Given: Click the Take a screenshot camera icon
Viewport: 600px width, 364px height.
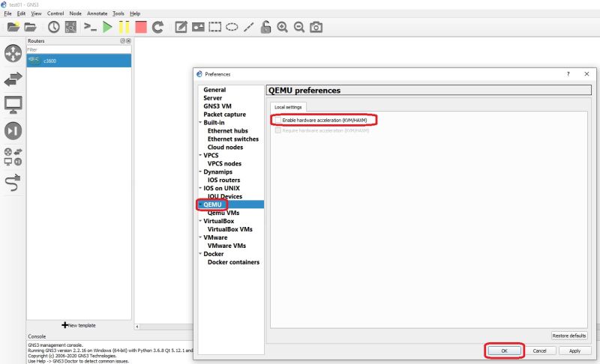Looking at the screenshot, I should [316, 27].
